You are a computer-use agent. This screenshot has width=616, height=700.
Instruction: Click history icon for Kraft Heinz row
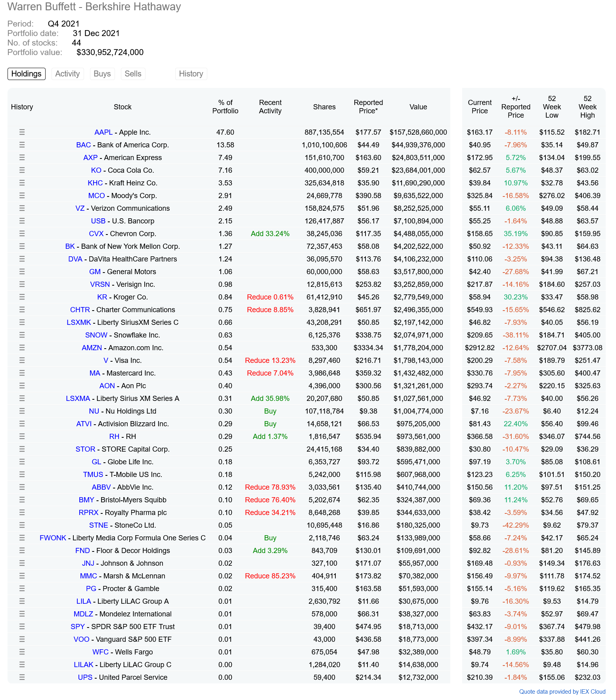tap(22, 183)
